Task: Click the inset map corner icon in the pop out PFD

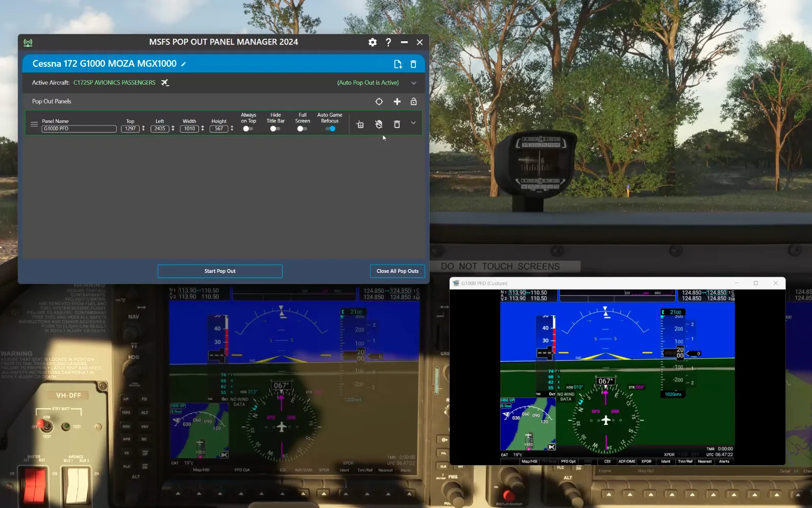Action: coord(551,447)
